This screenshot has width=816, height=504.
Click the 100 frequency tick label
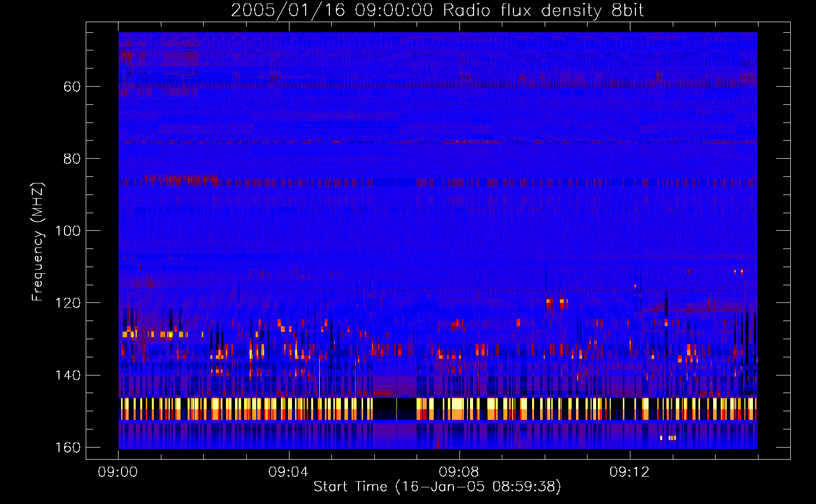(x=68, y=231)
